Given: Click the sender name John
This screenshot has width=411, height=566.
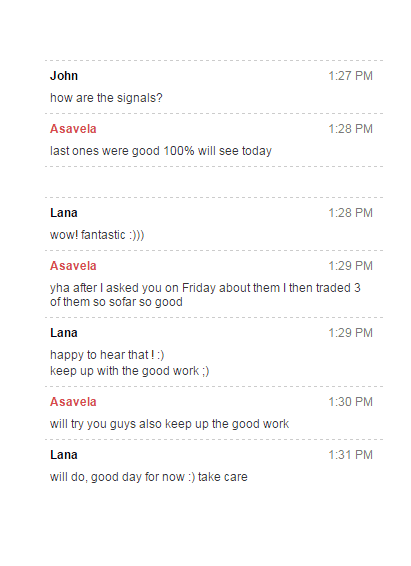Looking at the screenshot, I should point(64,76).
